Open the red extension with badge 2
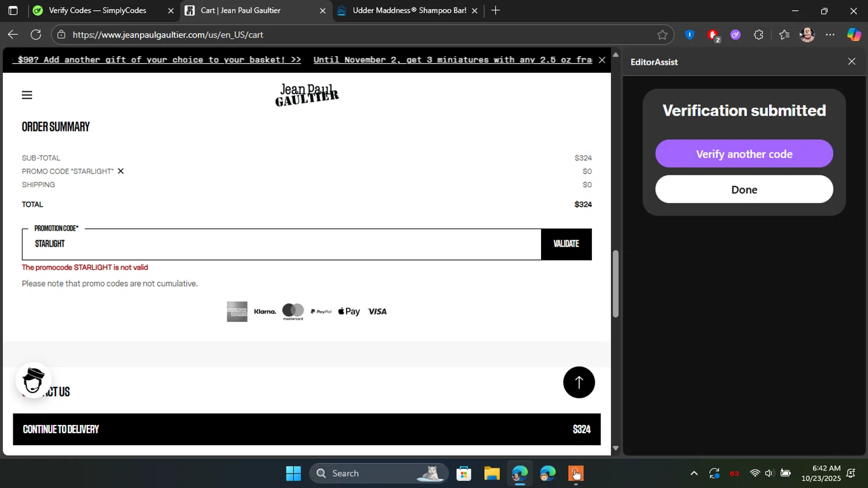868x488 pixels. tap(713, 35)
